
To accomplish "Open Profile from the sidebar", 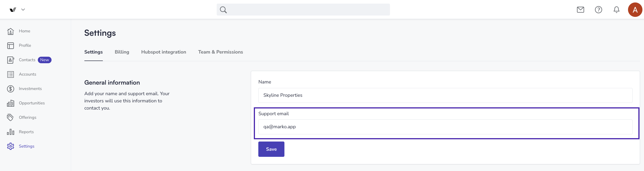I will click(x=25, y=45).
